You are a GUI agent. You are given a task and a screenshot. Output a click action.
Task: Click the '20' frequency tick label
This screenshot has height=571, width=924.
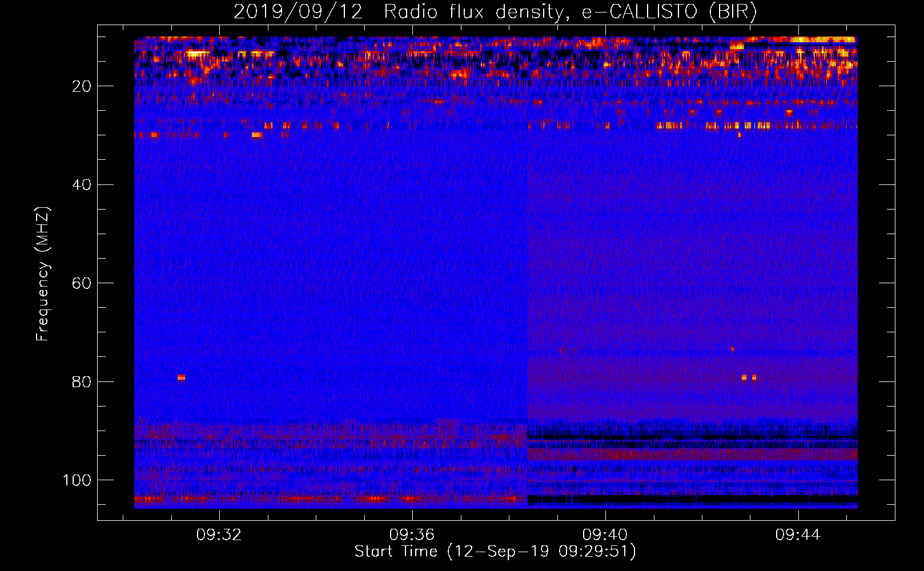click(x=82, y=86)
